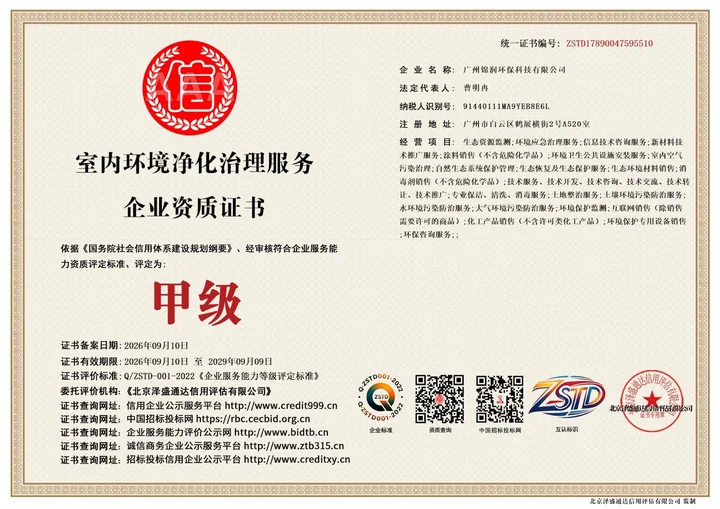Click 《企业服务能力等级评定标准》 text
The width and height of the screenshot is (720, 509).
tap(259, 376)
